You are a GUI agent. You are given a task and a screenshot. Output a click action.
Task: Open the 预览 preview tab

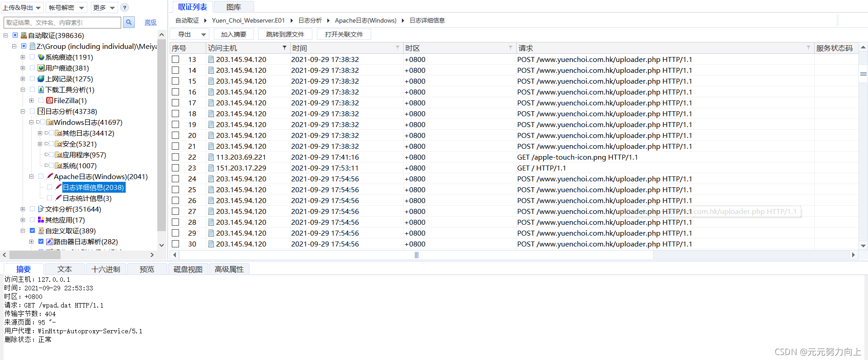(147, 269)
